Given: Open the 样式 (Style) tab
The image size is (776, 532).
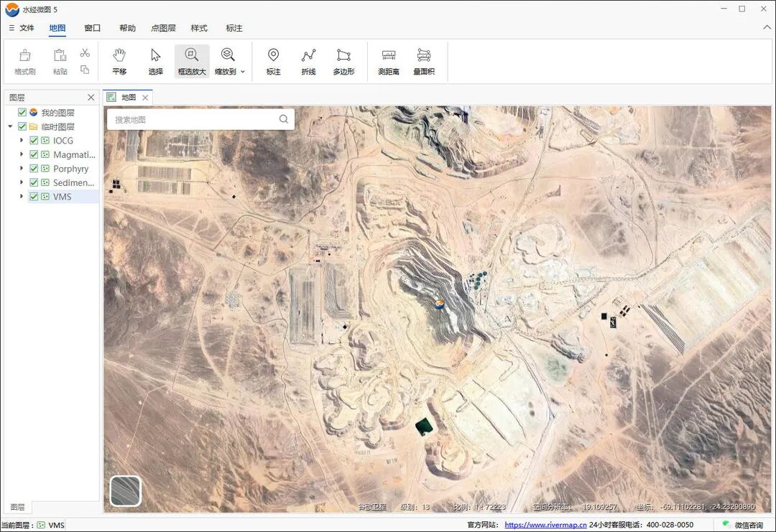Looking at the screenshot, I should [x=199, y=28].
